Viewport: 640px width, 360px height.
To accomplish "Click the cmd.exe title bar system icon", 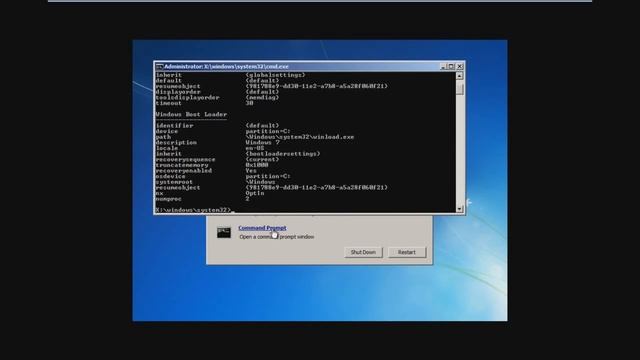I will pyautogui.click(x=159, y=67).
